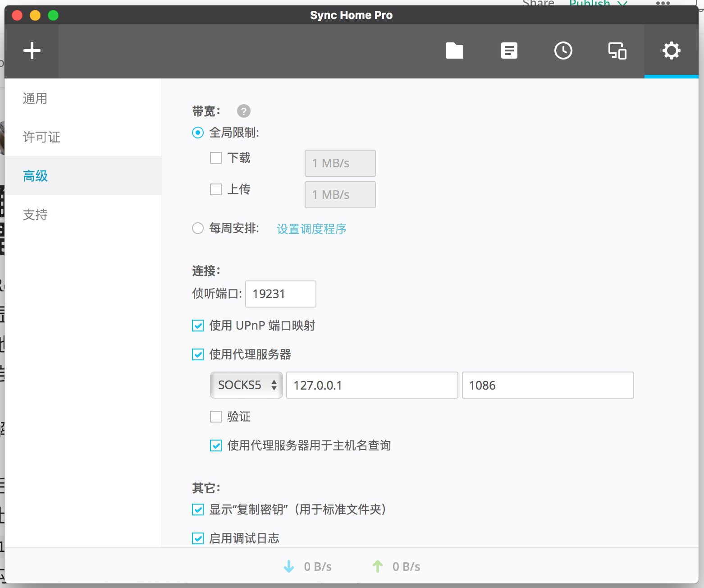
Task: Click the 其它 section heading
Action: point(206,488)
